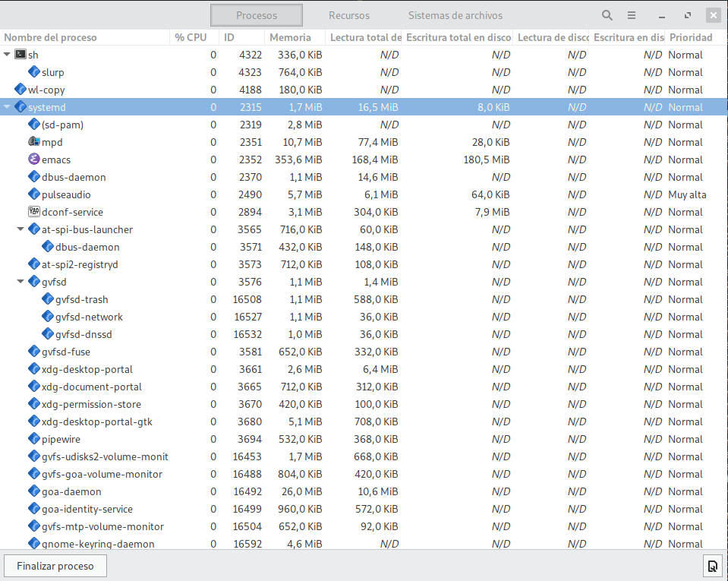This screenshot has width=728, height=581.
Task: Switch to the Sistemas de archivos tab
Action: click(455, 15)
